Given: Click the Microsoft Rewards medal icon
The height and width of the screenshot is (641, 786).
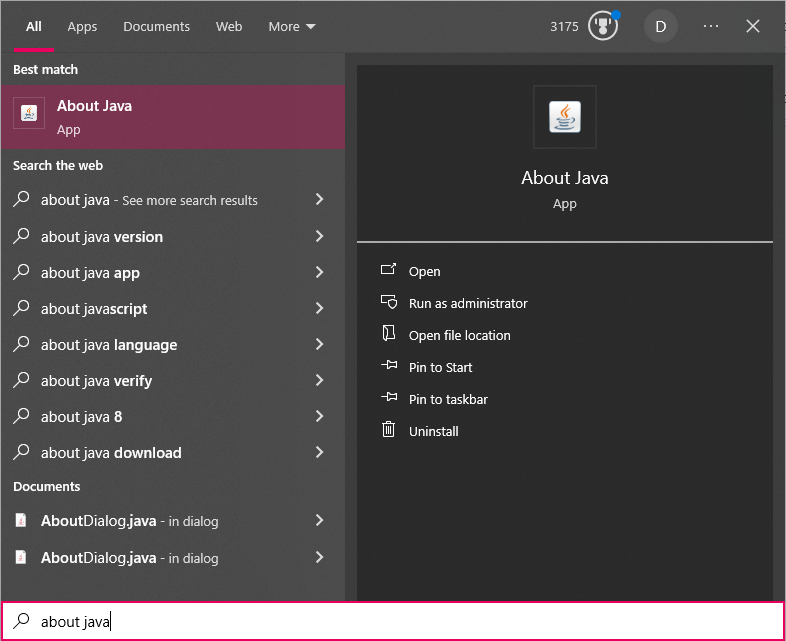Looking at the screenshot, I should click(x=602, y=26).
